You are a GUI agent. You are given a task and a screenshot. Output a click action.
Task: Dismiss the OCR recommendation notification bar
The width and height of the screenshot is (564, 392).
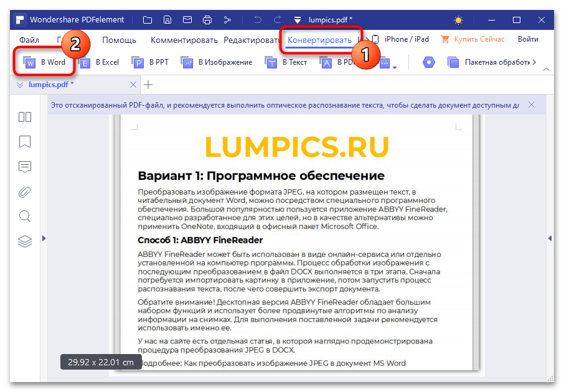532,105
